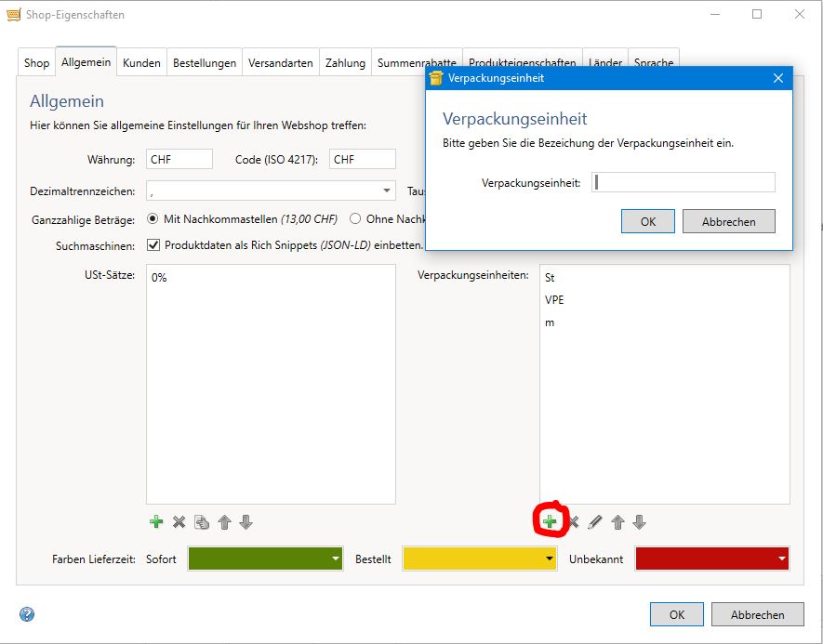Viewport: 823px width, 644px height.
Task: Select Mit Nachkommastellen radio option
Action: pos(153,218)
